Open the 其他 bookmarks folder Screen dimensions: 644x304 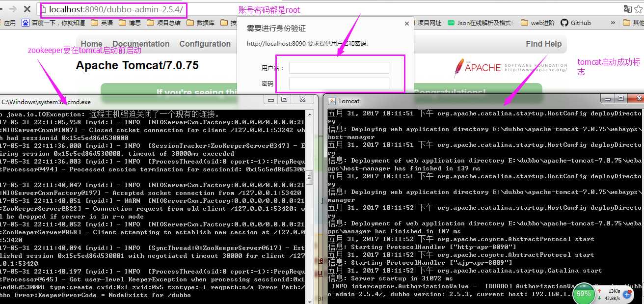pyautogui.click(x=633, y=23)
